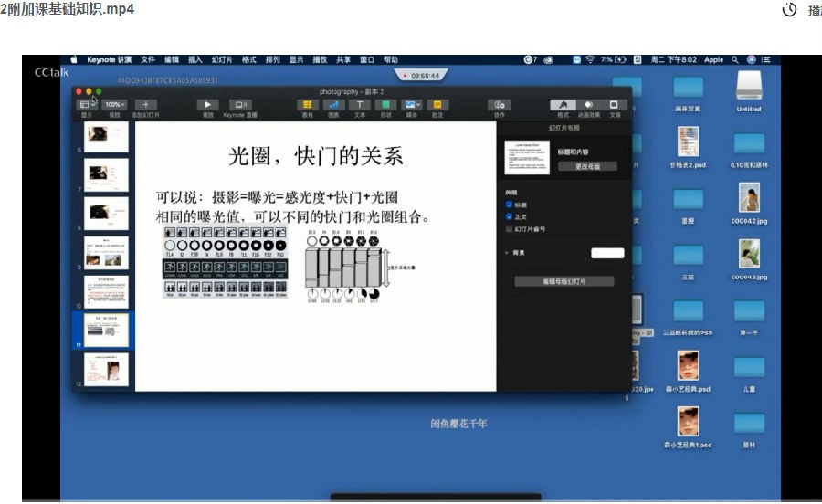
Task: Add a text box with the 文本 icon
Action: pyautogui.click(x=360, y=105)
